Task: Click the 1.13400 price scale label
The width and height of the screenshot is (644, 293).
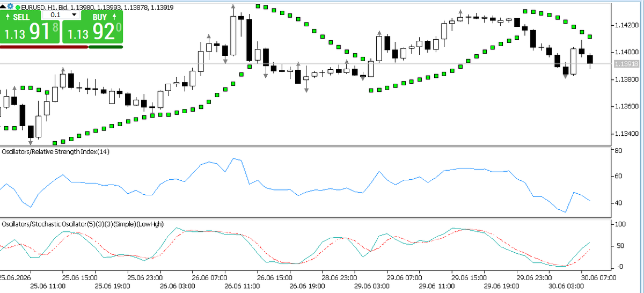Action: [627, 134]
